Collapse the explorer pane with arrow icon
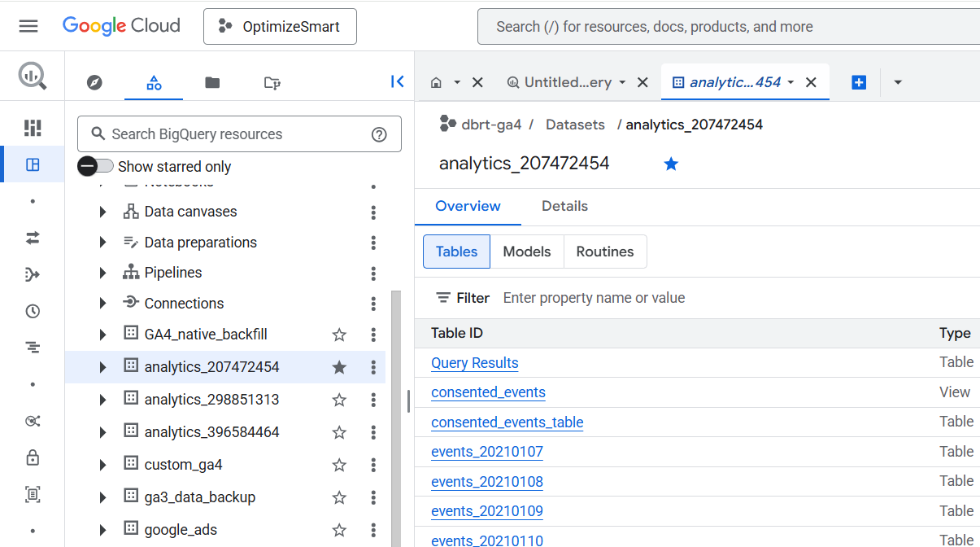This screenshot has height=547, width=980. [397, 81]
